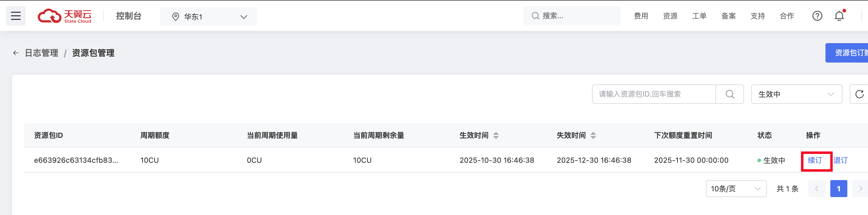Open the 费用 menu
868x215 pixels.
pos(641,16)
